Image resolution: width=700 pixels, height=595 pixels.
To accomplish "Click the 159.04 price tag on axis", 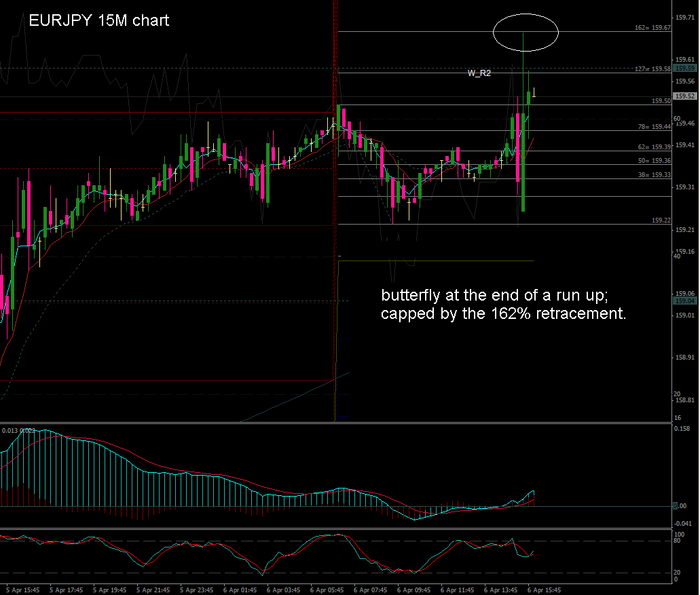I will point(685,301).
